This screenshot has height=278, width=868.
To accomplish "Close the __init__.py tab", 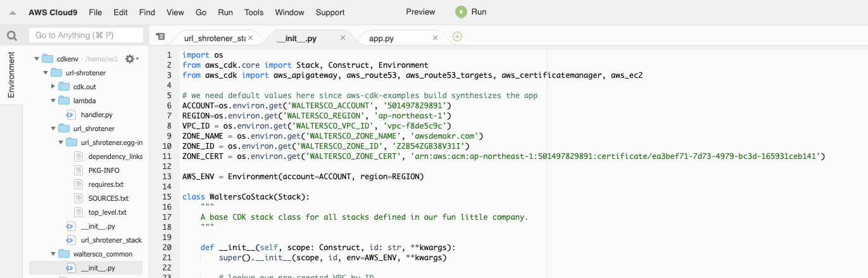I will [343, 38].
